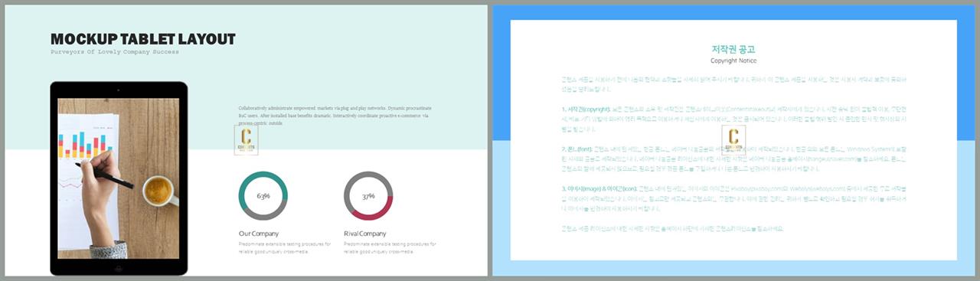Click the '1. 저작권(copyright)' paragraph

point(733,119)
